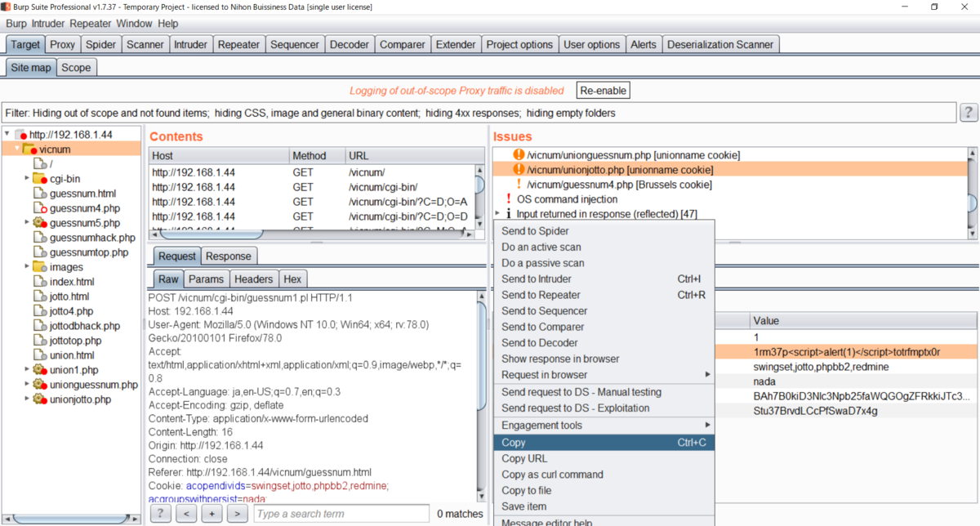Viewport: 980px width, 526px height.
Task: Open the Engagement tools submenu
Action: [x=604, y=426]
